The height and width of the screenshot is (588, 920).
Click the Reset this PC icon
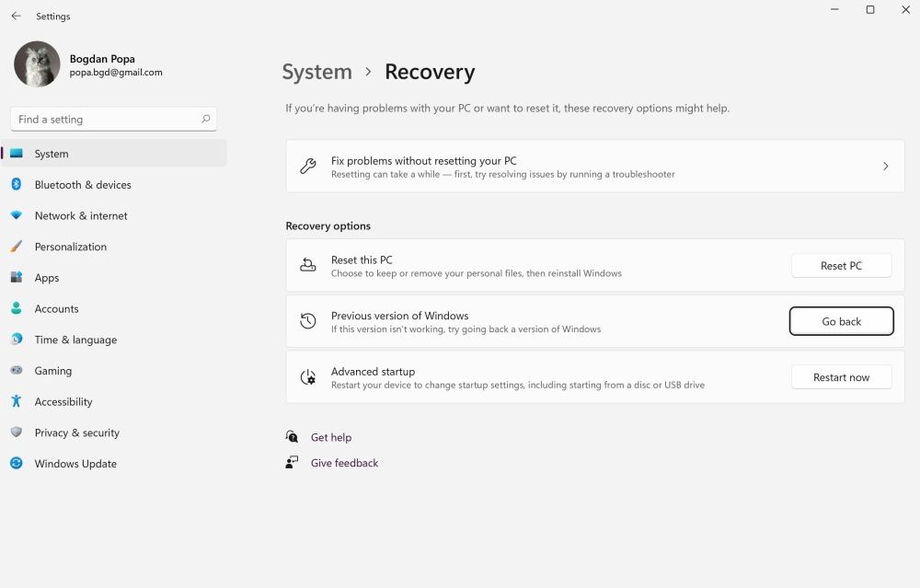[308, 265]
